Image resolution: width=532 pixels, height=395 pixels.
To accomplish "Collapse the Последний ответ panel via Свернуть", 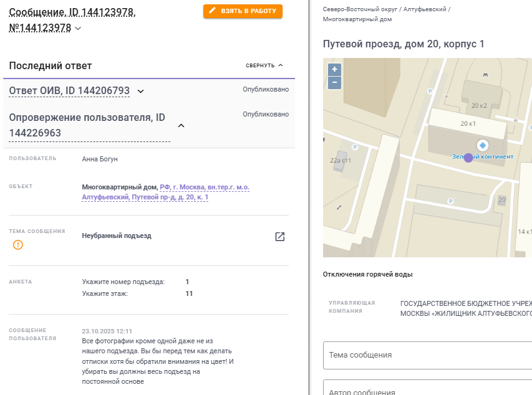I will (x=264, y=65).
